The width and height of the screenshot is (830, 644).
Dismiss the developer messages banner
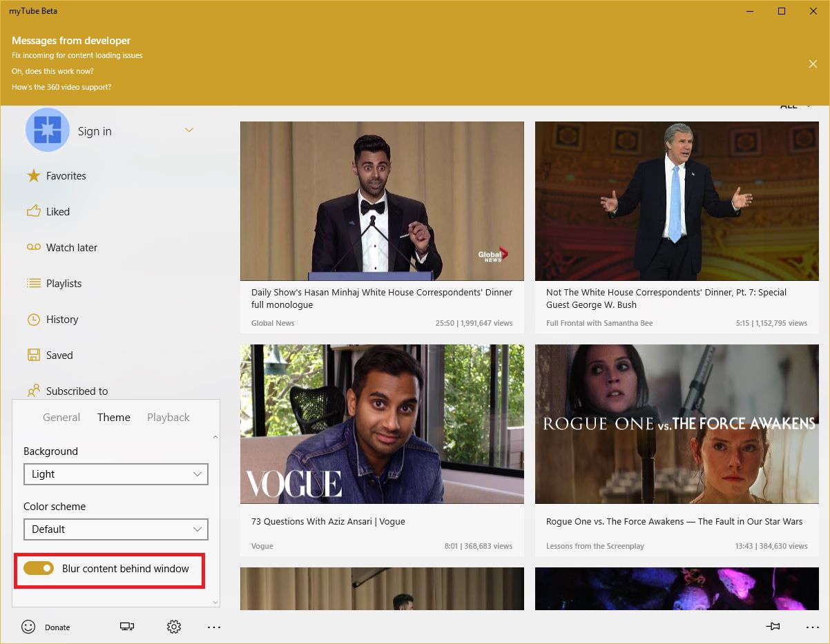(813, 64)
